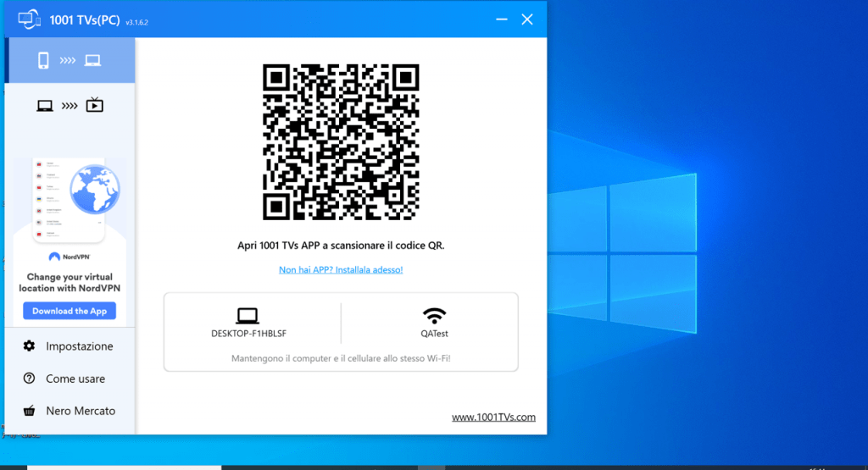Click the 1001 TVs logo icon in title bar
This screenshot has width=868, height=470.
pos(29,19)
